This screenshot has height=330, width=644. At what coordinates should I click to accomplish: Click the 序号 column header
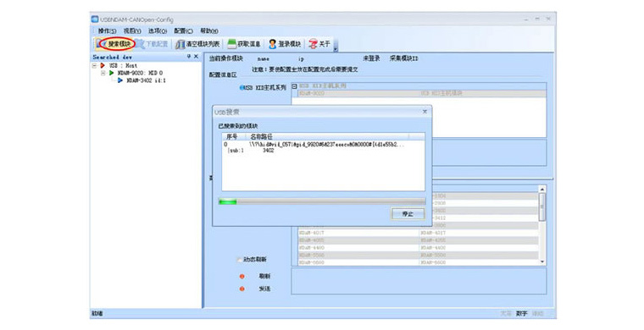point(232,136)
